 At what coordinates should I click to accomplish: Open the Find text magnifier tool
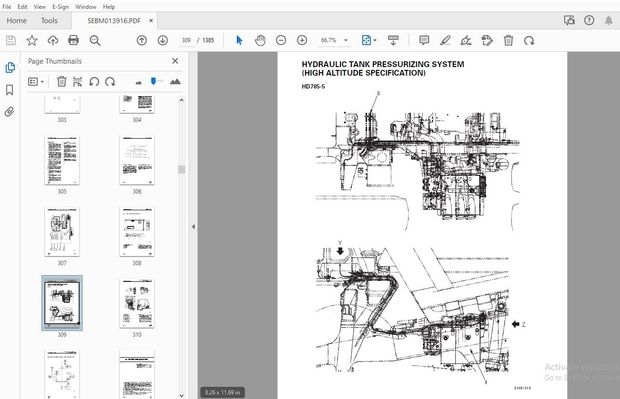click(95, 40)
